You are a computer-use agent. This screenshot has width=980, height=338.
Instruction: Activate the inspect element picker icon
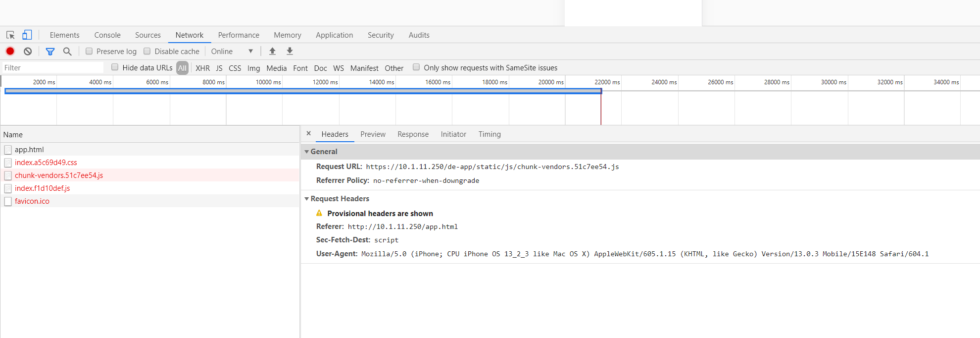(10, 35)
